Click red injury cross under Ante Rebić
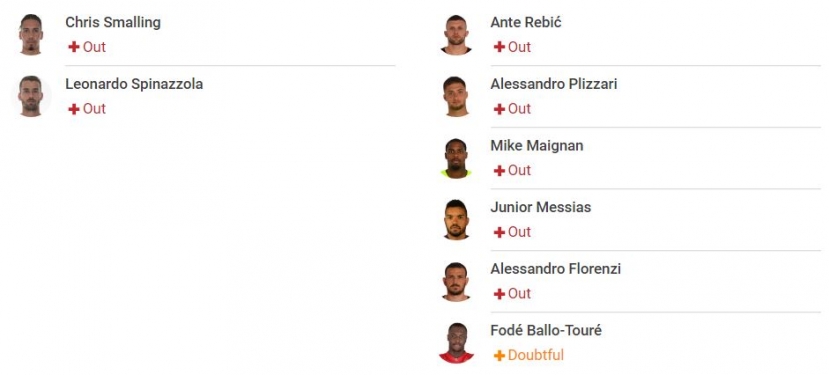The image size is (829, 375). click(x=499, y=47)
